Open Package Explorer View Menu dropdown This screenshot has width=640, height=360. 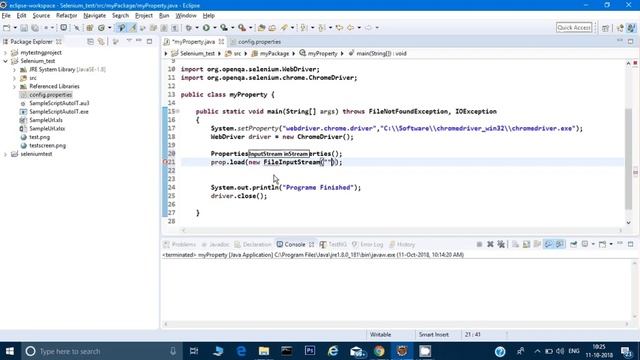coord(129,41)
